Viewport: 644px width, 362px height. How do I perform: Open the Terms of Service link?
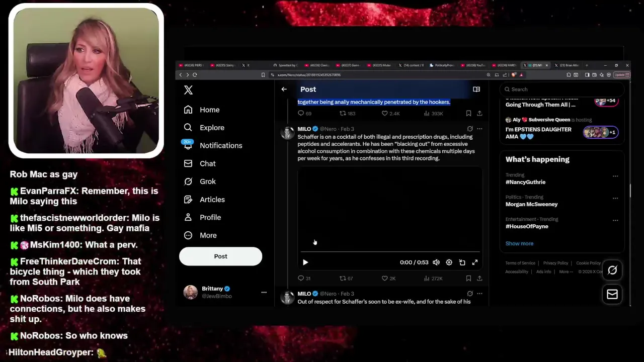[x=520, y=263]
